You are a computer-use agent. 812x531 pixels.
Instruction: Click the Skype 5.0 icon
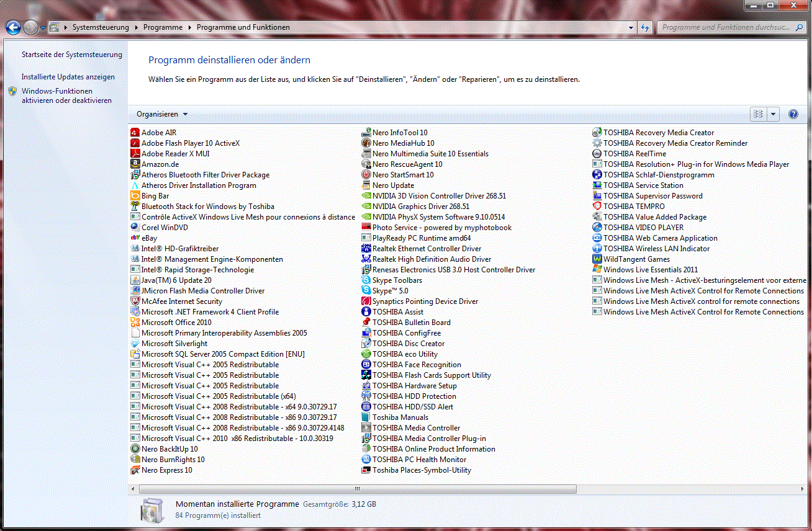click(x=367, y=291)
